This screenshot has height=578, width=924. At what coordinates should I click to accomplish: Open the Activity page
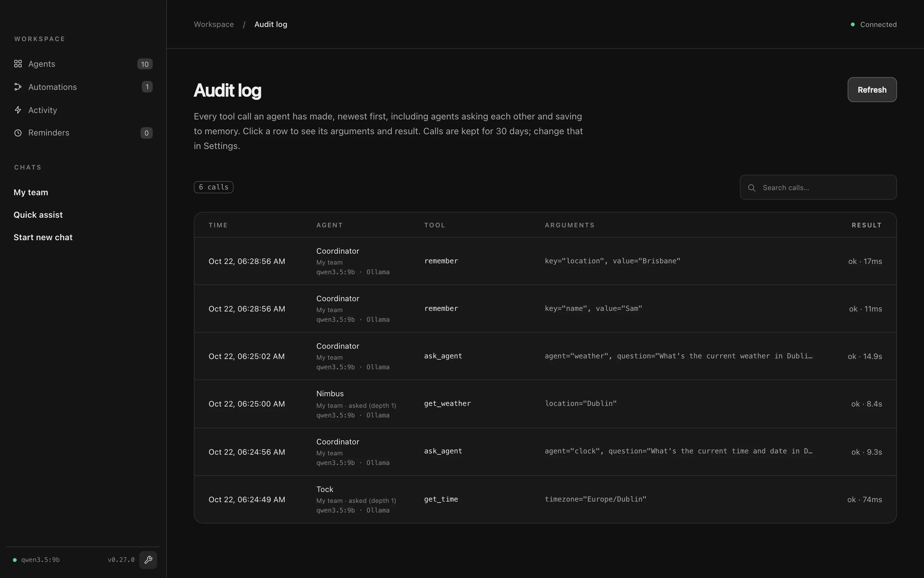click(x=83, y=110)
